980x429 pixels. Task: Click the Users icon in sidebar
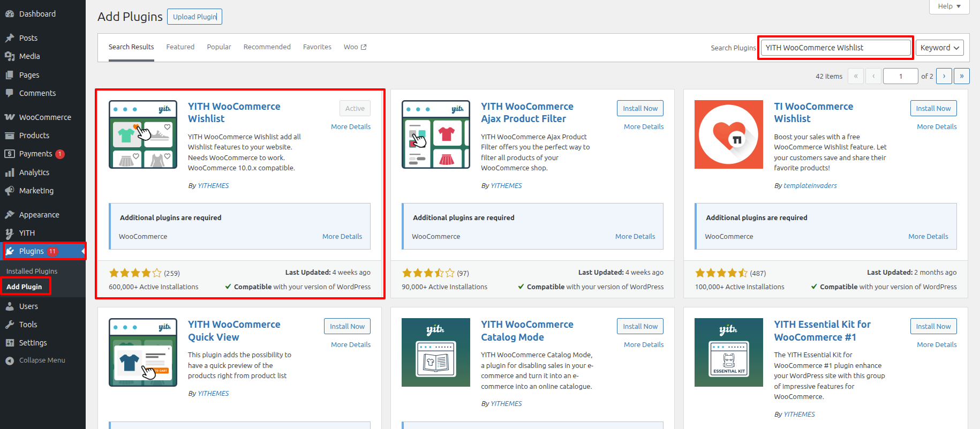point(10,306)
